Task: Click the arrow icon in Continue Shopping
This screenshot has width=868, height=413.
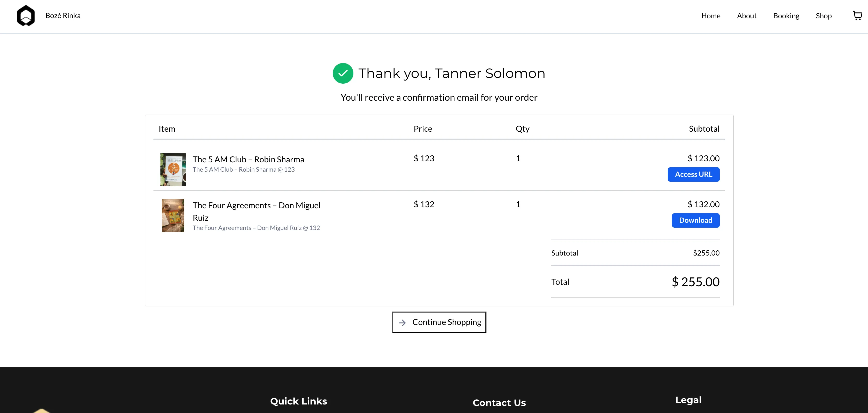Action: pyautogui.click(x=402, y=323)
